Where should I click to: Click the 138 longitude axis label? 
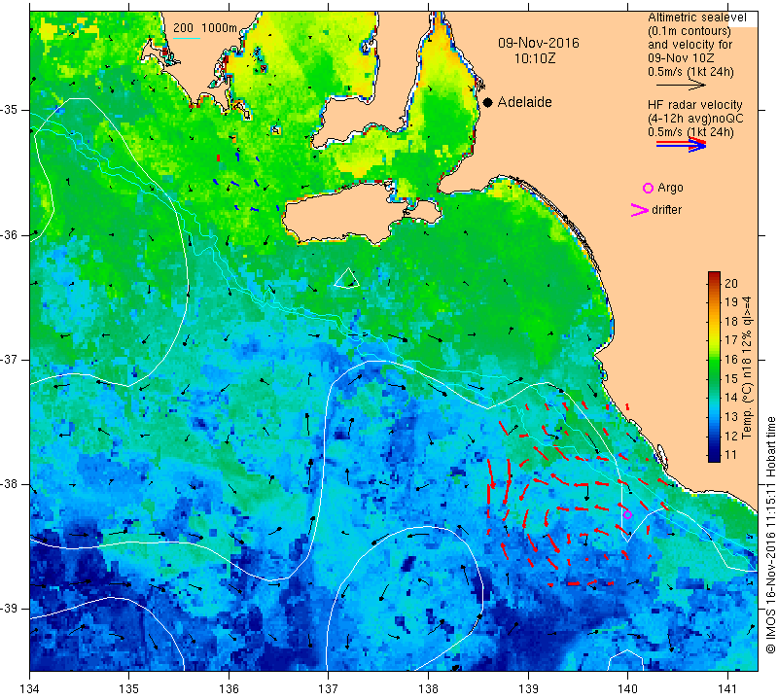click(x=428, y=689)
